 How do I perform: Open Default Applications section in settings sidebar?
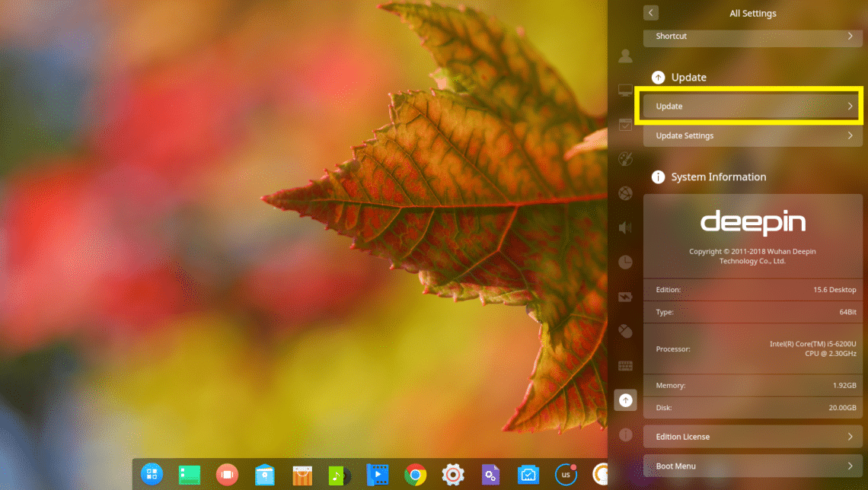tap(626, 125)
